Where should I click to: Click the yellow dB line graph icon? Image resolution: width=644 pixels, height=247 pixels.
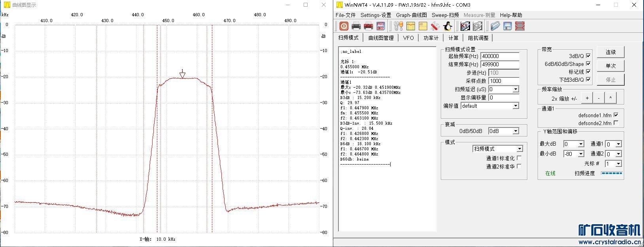[423, 26]
